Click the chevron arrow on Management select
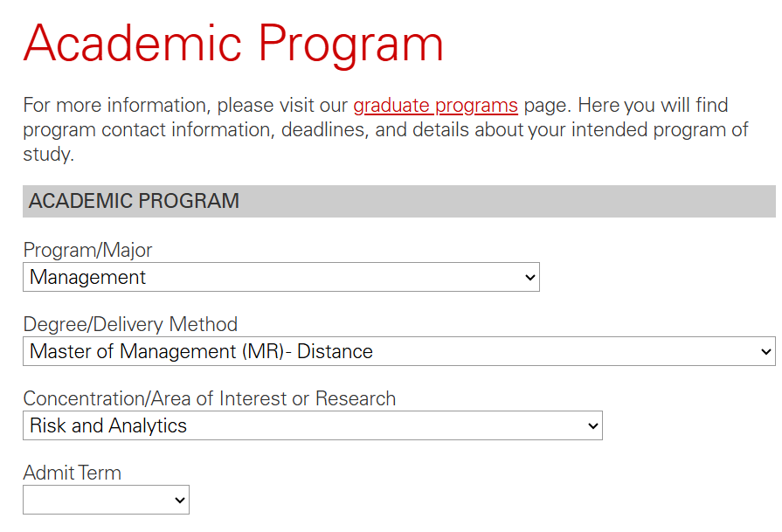The width and height of the screenshot is (782, 532). (529, 278)
